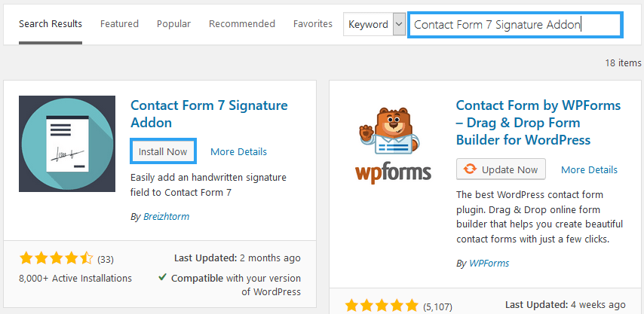Viewport: 644px width, 314px height.
Task: Switch to the Featured tab
Action: 119,24
